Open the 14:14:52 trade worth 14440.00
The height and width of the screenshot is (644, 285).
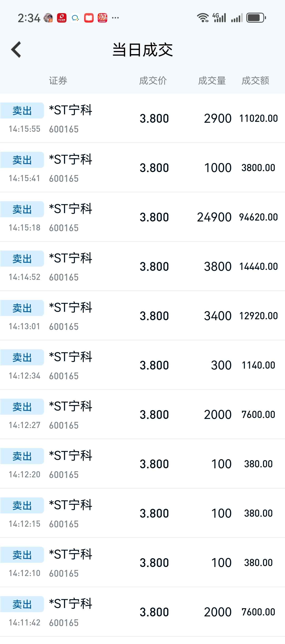tap(142, 266)
